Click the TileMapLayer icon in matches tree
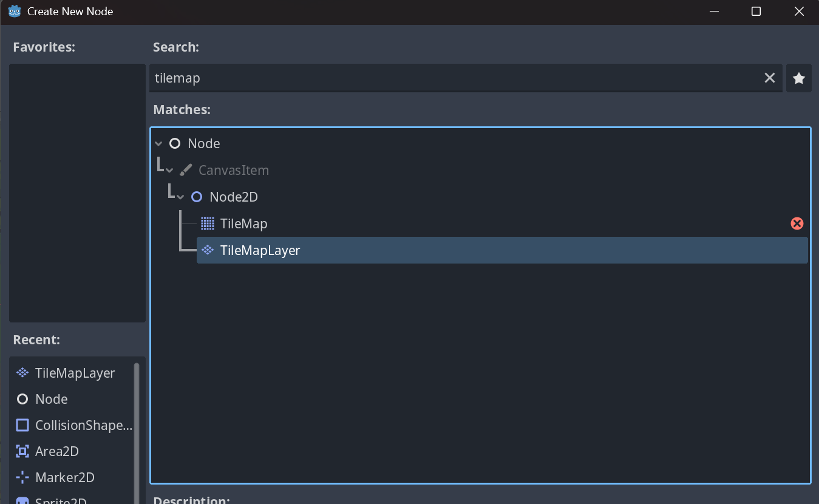The image size is (819, 504). pos(208,250)
